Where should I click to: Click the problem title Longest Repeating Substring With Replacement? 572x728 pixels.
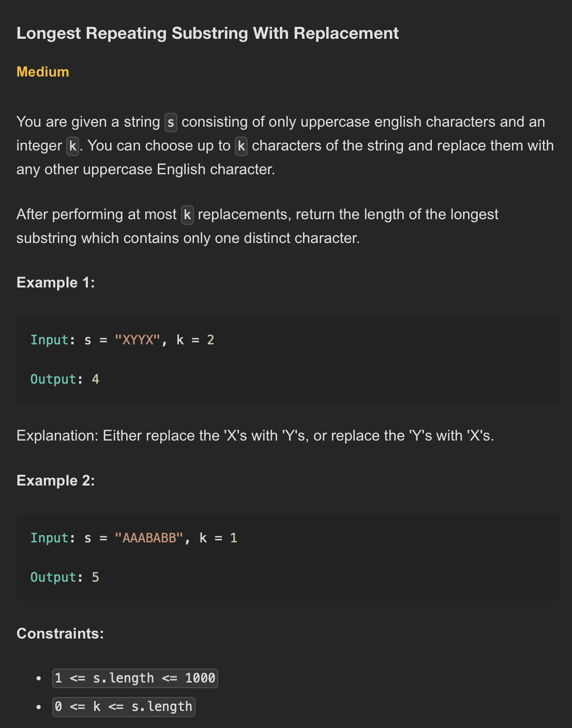[207, 34]
